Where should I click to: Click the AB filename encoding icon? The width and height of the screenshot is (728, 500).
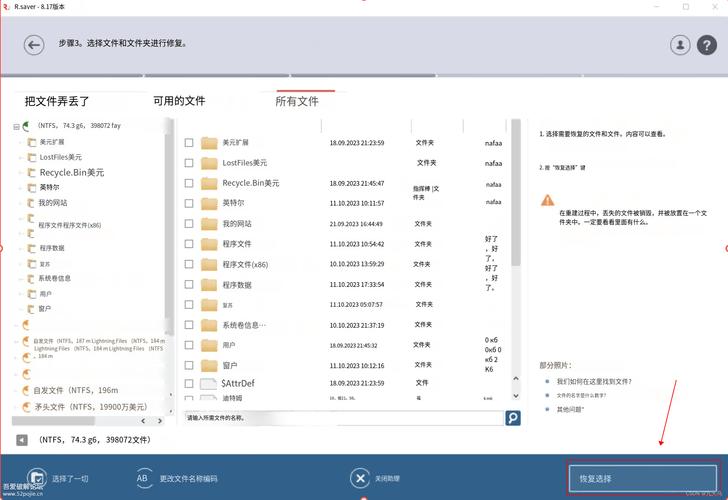click(143, 478)
